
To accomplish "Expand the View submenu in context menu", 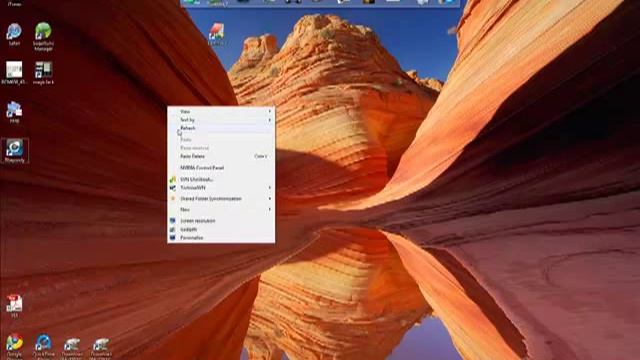I will tap(221, 111).
